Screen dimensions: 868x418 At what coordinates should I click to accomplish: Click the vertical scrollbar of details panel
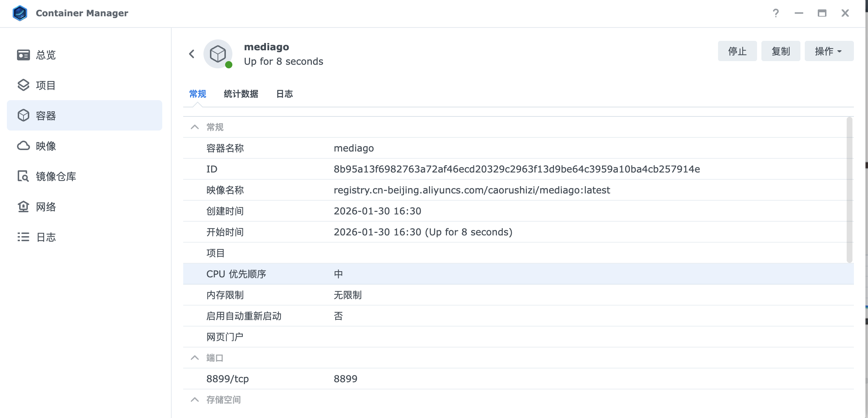point(849,190)
